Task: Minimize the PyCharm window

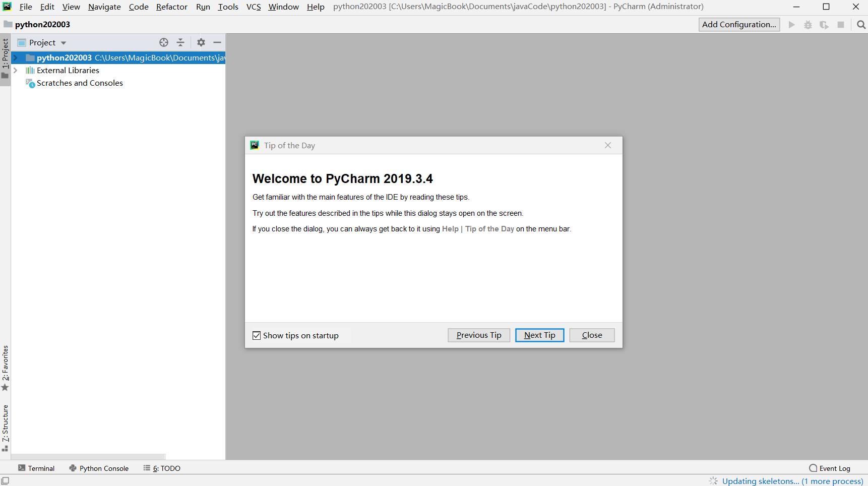Action: (x=796, y=7)
